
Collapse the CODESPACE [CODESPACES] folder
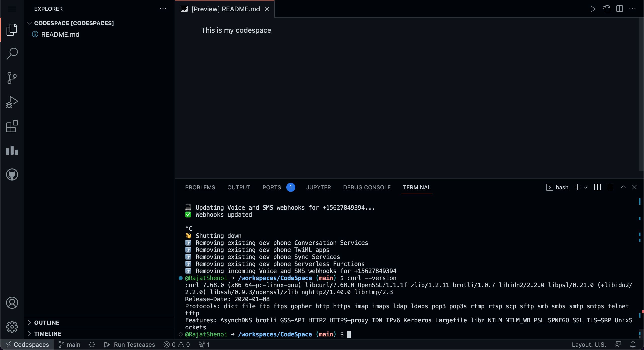pyautogui.click(x=29, y=23)
